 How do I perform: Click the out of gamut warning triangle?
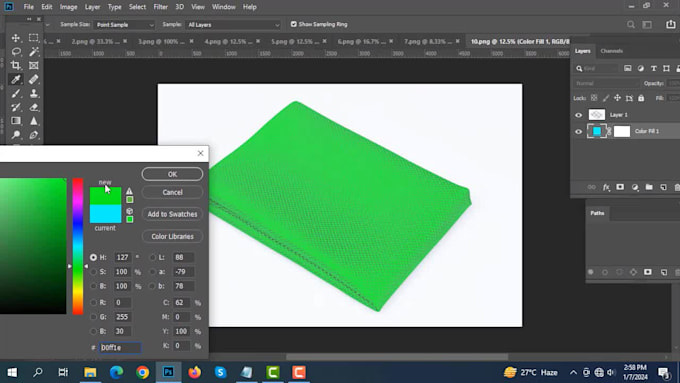(x=129, y=191)
